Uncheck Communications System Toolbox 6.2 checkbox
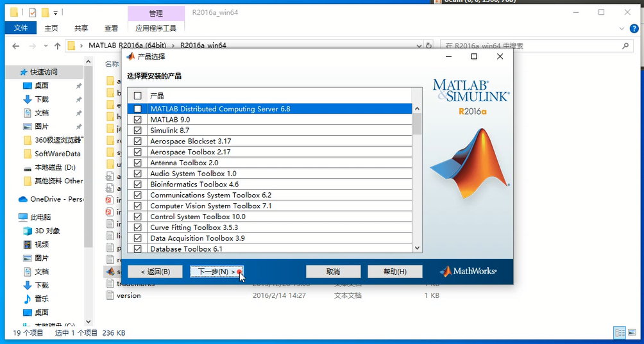This screenshot has height=344, width=644. click(x=138, y=195)
